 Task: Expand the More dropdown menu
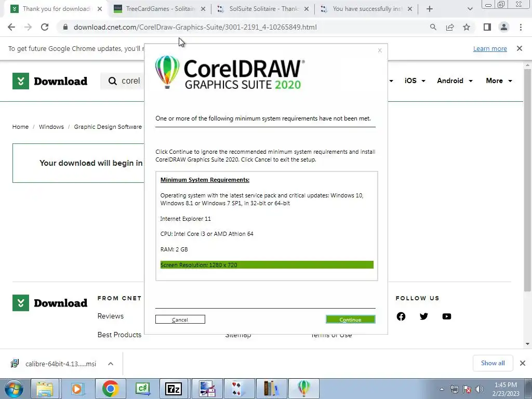pos(499,81)
